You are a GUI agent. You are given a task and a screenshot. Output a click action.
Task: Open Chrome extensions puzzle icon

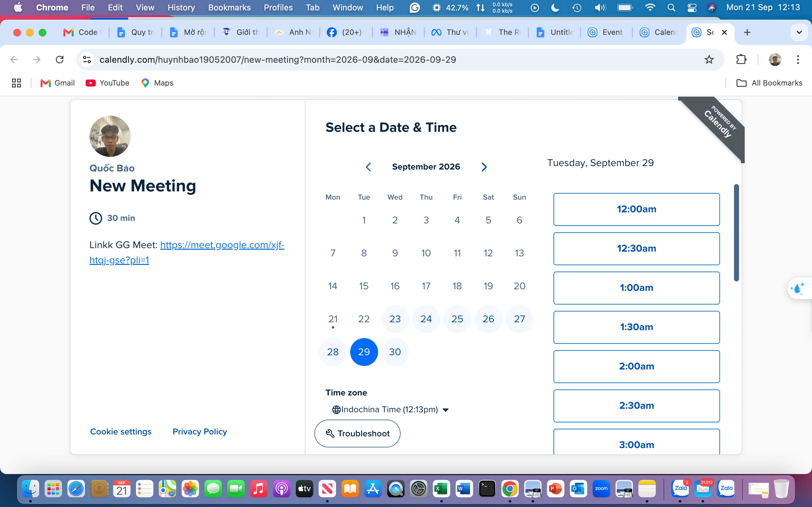click(741, 60)
